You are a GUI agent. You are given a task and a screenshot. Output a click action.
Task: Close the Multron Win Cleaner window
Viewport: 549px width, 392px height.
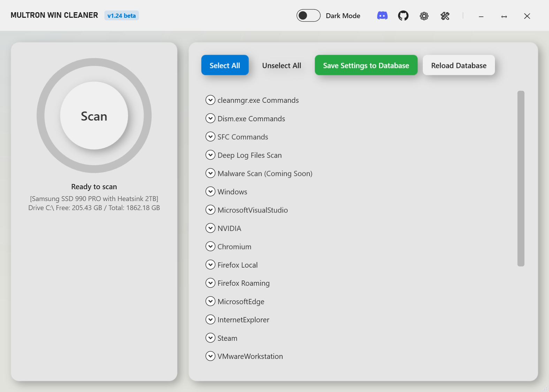[527, 16]
